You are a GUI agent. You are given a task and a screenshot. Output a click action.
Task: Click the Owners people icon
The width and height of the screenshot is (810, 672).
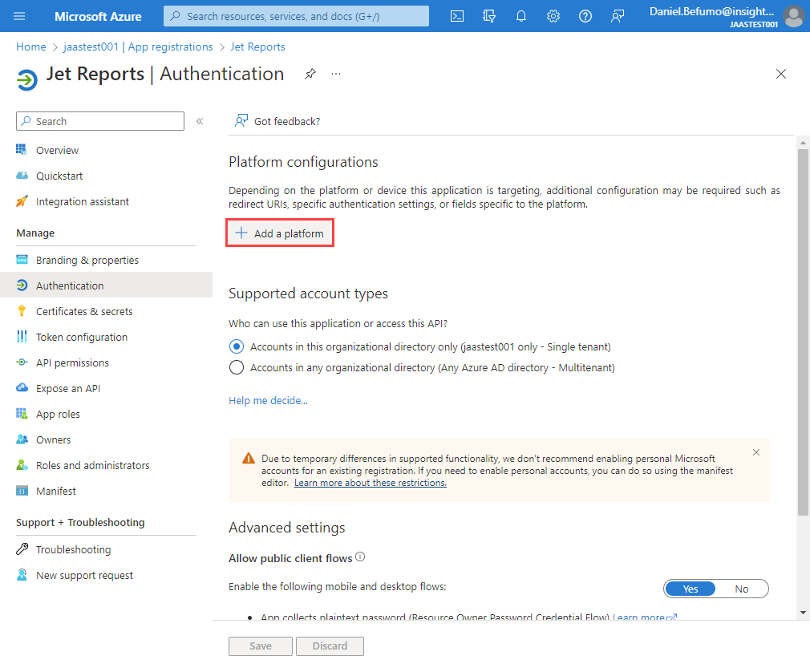tap(22, 439)
